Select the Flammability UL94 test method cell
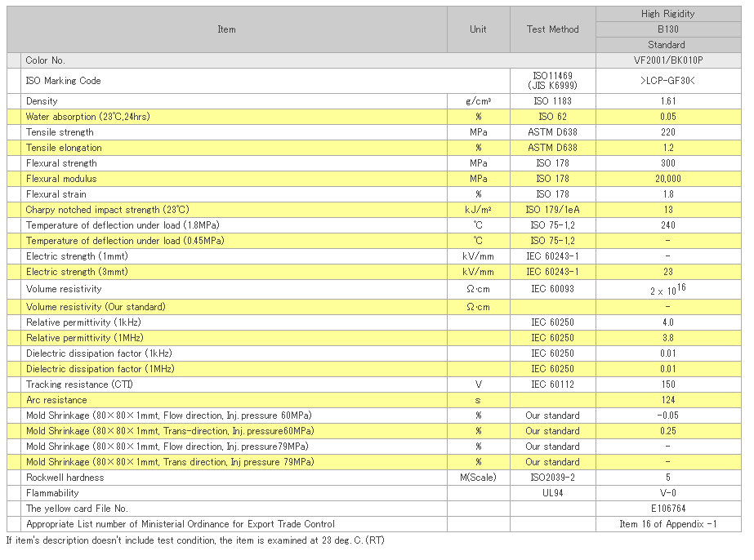Screen dimensions: 754x560 [x=552, y=493]
